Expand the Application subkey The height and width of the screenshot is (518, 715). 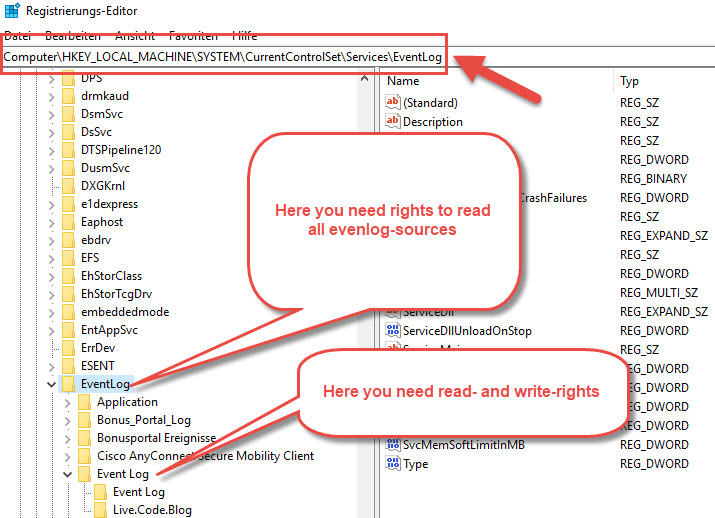click(67, 402)
